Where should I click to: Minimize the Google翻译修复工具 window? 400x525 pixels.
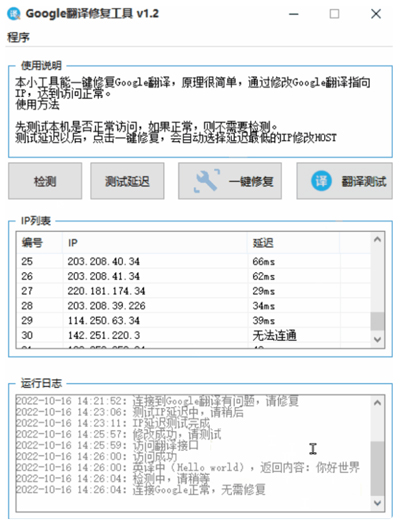[294, 14]
